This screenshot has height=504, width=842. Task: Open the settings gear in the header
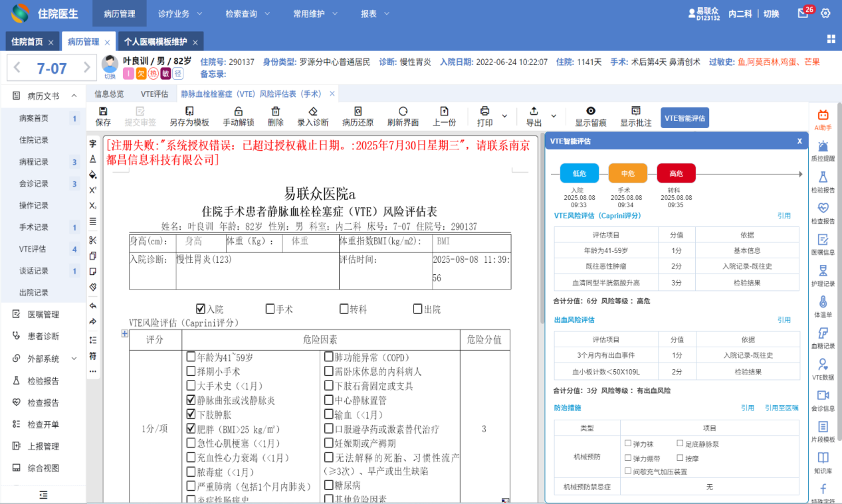click(x=825, y=13)
